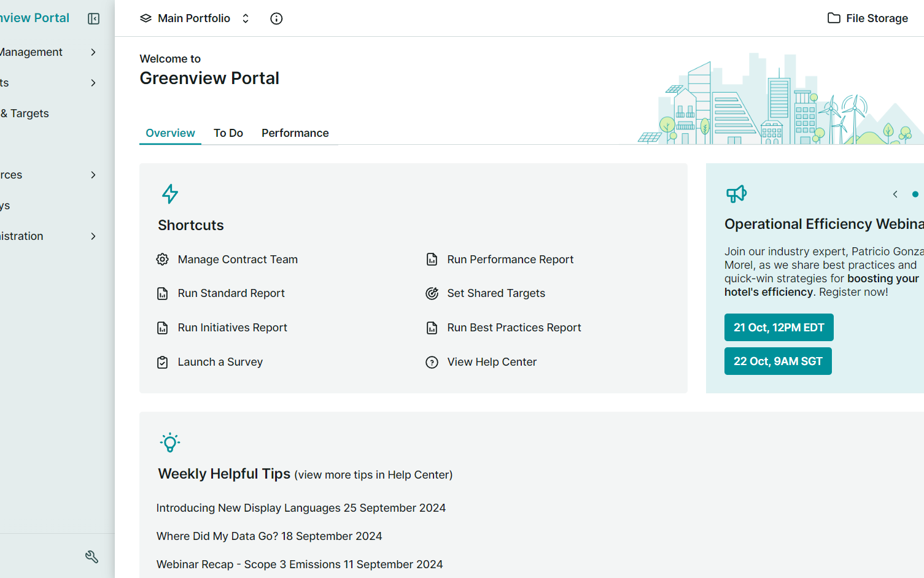924x578 pixels.
Task: Open File Storage folder icon
Action: pos(833,18)
